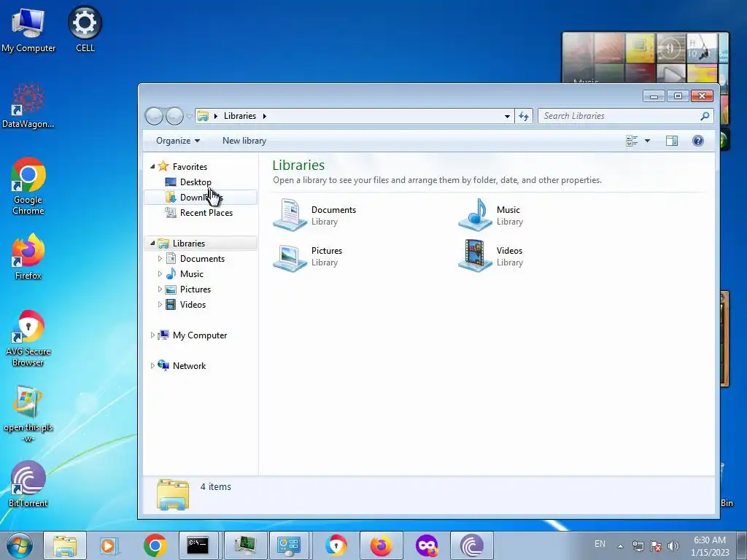
Task: Click the New library button
Action: [x=244, y=141]
